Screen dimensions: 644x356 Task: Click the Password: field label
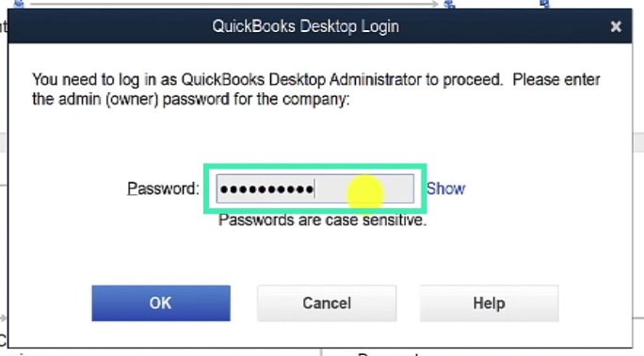click(163, 189)
